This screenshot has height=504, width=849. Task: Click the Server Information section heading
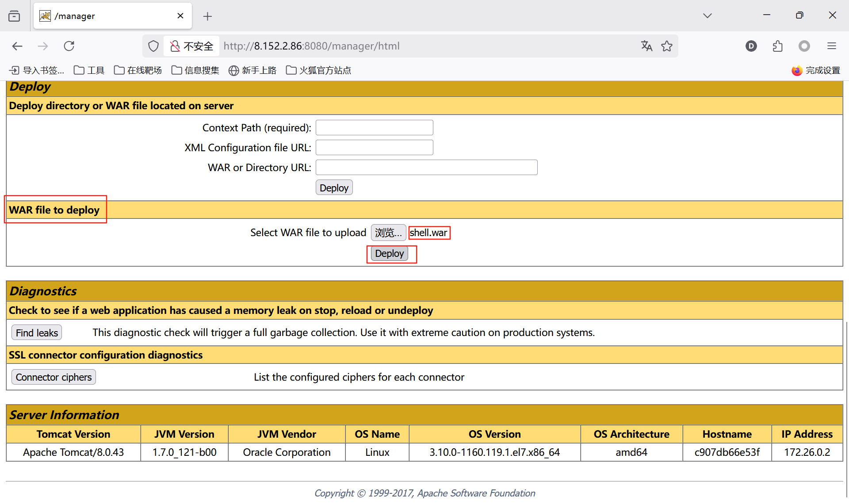click(x=65, y=415)
